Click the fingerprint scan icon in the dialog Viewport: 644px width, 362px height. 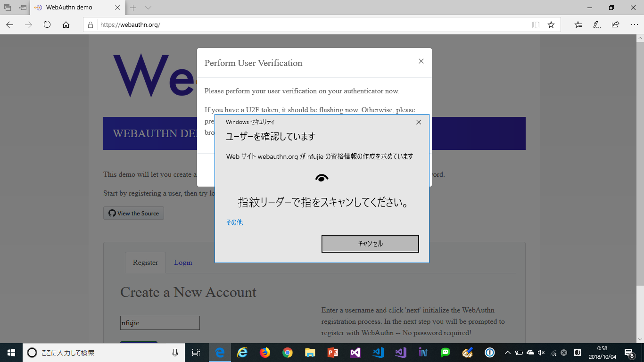(322, 178)
